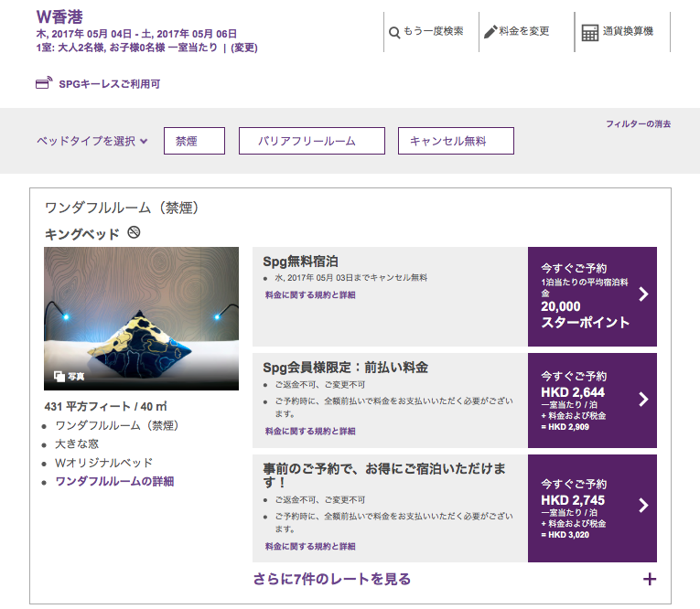Image resolution: width=700 pixels, height=609 pixels.
Task: Click the SPG keyless card icon
Action: [x=44, y=82]
